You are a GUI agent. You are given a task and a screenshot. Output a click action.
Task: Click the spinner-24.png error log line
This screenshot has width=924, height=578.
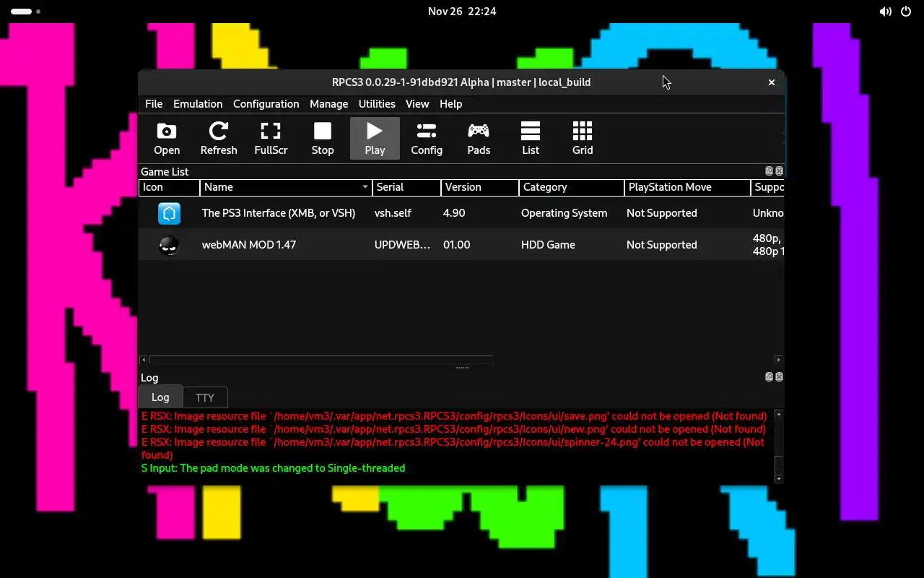coord(453,449)
